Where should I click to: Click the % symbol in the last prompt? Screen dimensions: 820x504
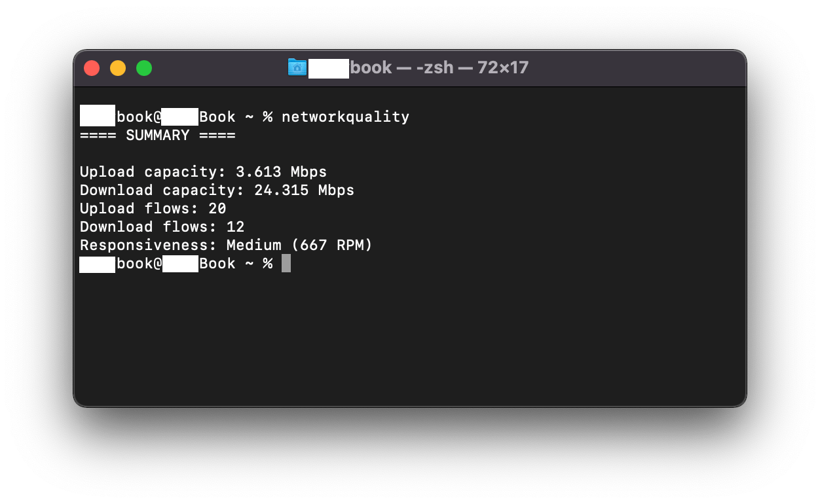268,264
